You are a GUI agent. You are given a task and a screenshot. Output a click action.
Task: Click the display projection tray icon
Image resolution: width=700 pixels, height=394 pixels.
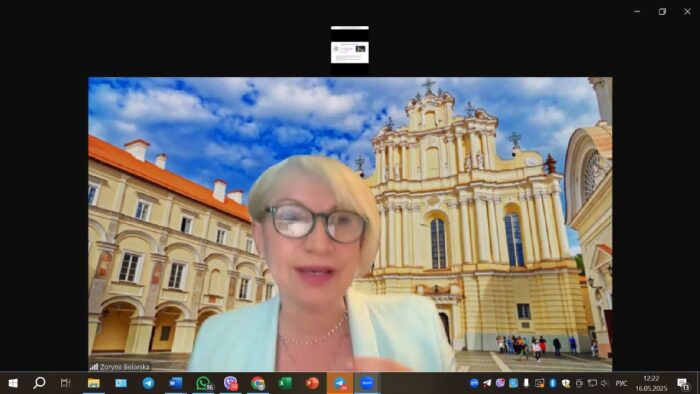[579, 383]
